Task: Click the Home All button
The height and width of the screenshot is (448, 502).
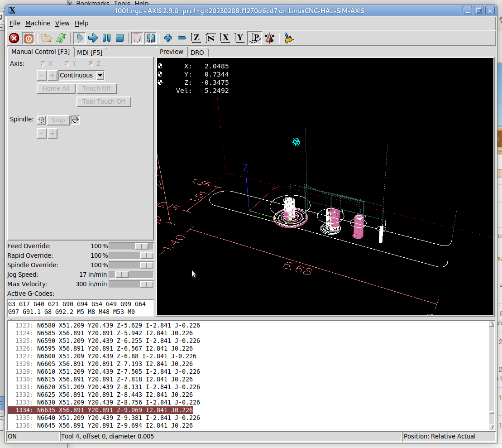Action: pos(56,88)
